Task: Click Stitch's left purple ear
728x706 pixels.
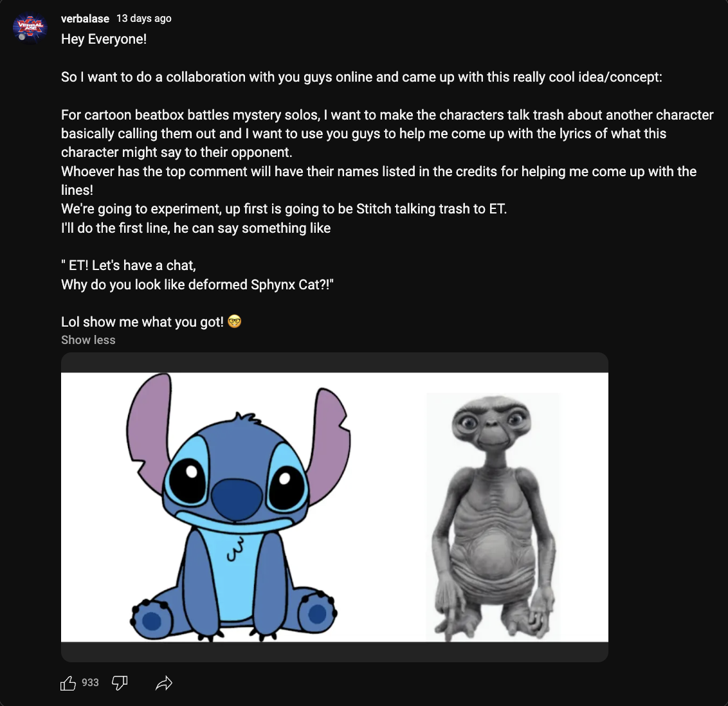Action: pos(149,428)
